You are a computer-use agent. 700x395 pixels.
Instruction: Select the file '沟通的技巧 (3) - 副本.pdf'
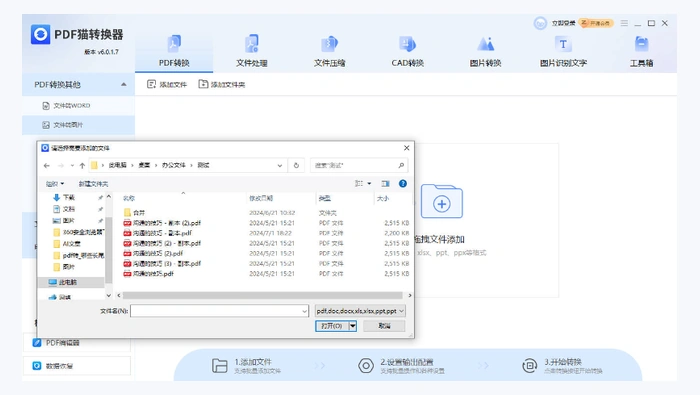162,264
